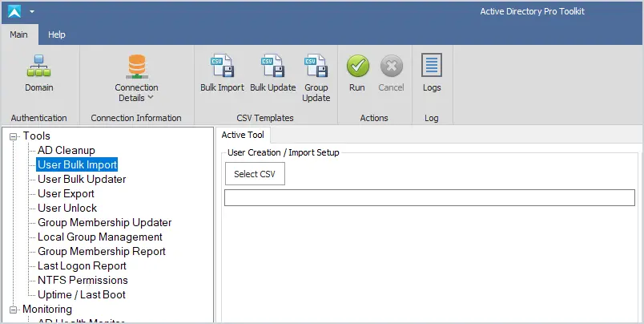Open the Logs icon

432,65
